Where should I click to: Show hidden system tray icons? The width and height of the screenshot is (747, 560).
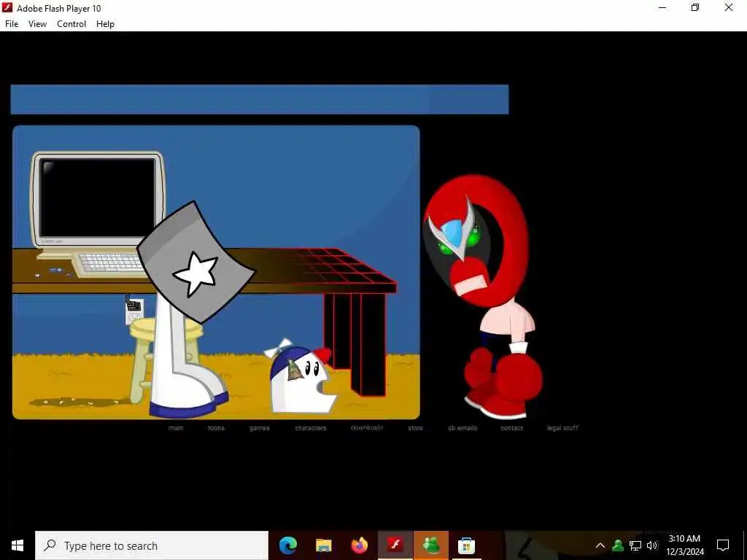[x=600, y=545]
